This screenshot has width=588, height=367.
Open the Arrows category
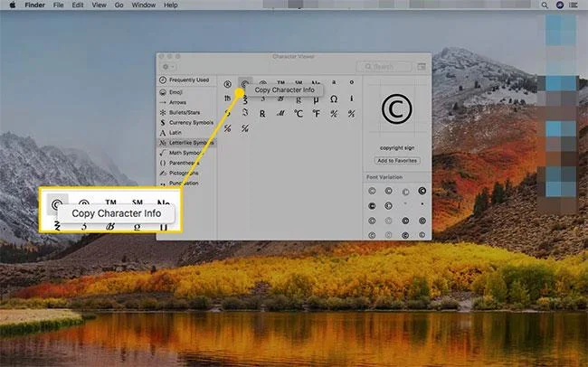pyautogui.click(x=186, y=102)
